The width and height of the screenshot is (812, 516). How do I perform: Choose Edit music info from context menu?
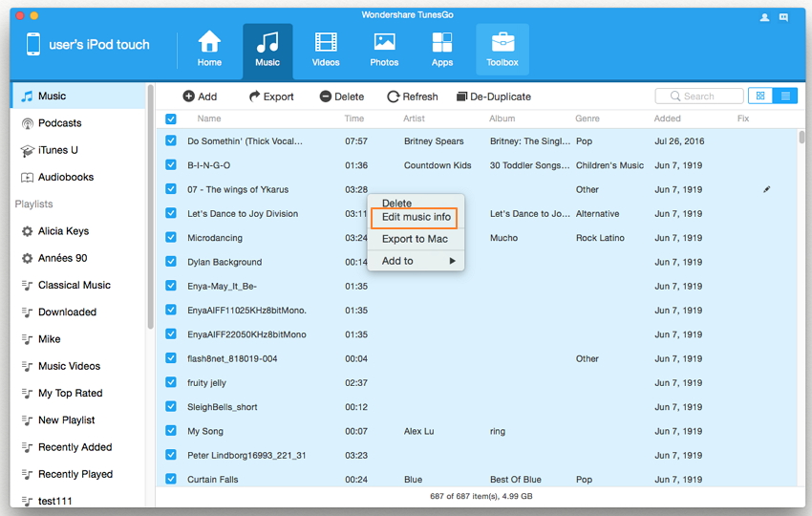click(x=416, y=218)
